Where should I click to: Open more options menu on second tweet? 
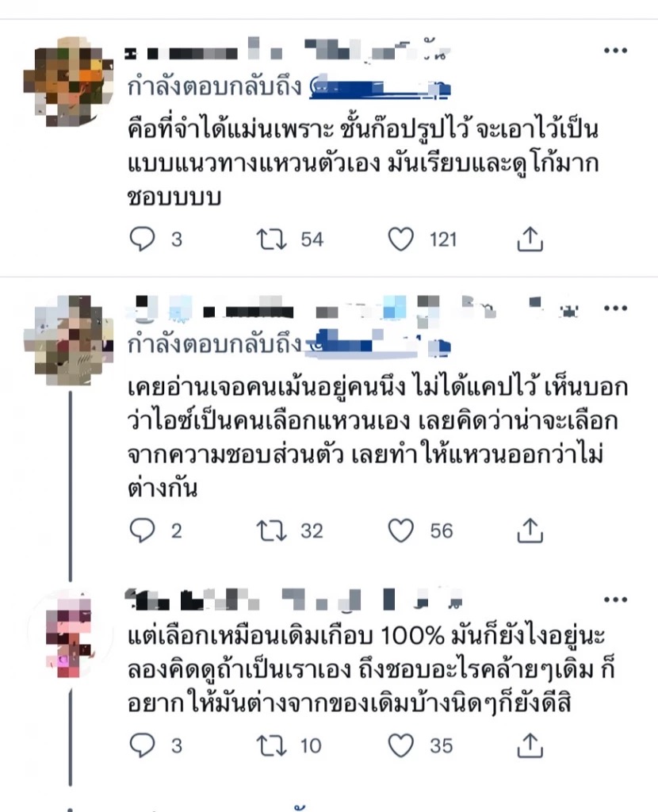pos(615,308)
